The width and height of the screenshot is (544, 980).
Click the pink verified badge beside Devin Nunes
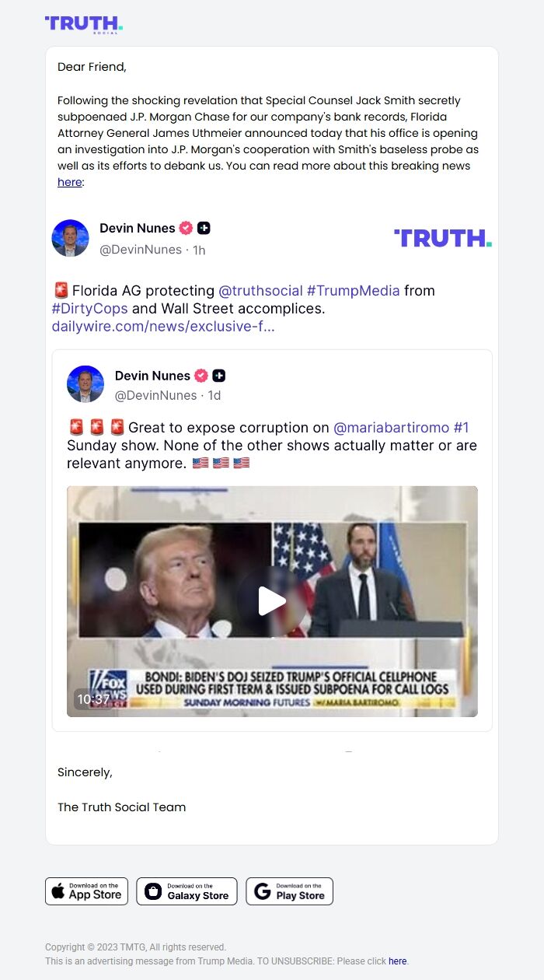click(x=186, y=228)
